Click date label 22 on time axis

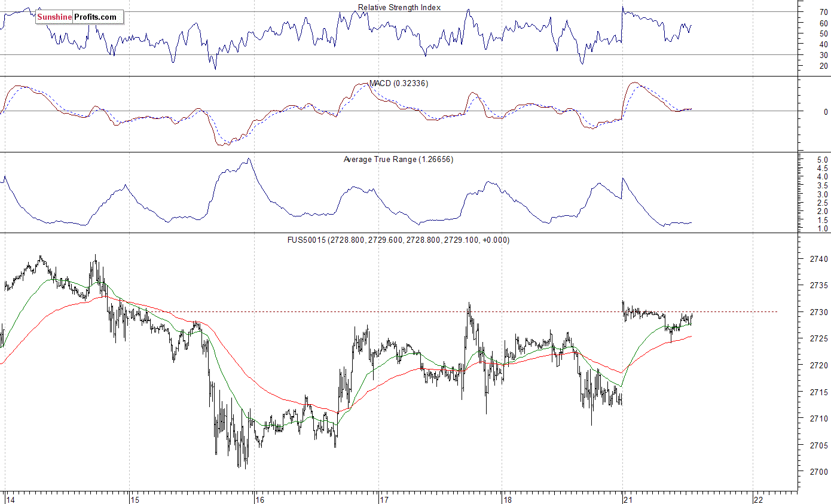(x=758, y=499)
